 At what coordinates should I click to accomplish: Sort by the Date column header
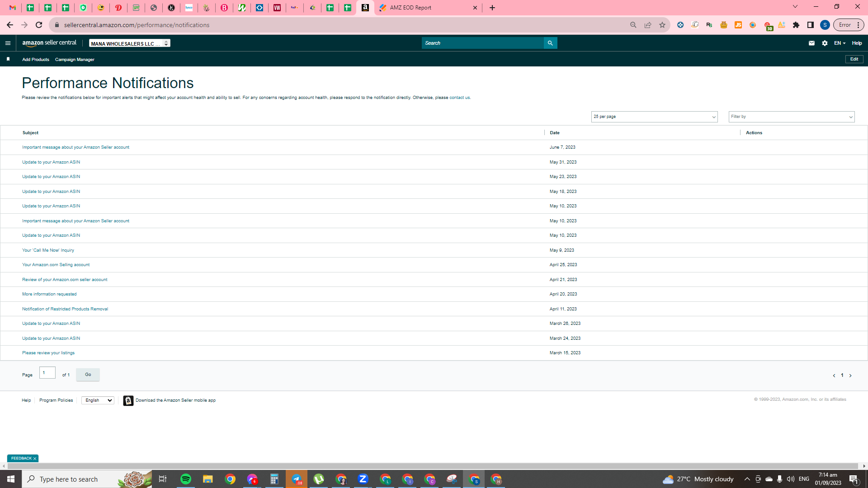click(555, 133)
